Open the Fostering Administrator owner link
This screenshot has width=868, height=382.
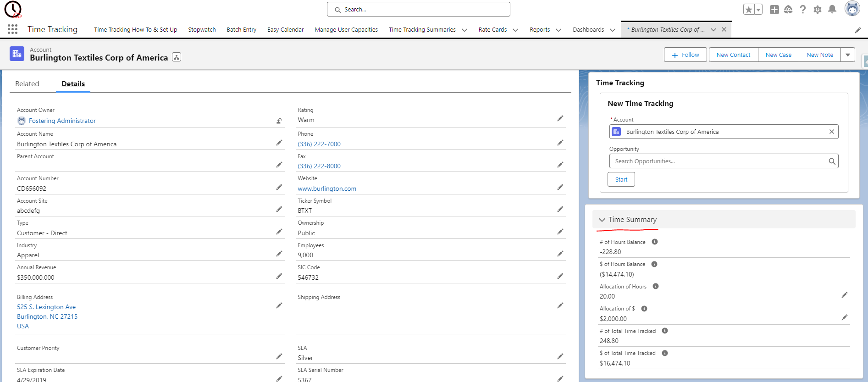(x=62, y=121)
